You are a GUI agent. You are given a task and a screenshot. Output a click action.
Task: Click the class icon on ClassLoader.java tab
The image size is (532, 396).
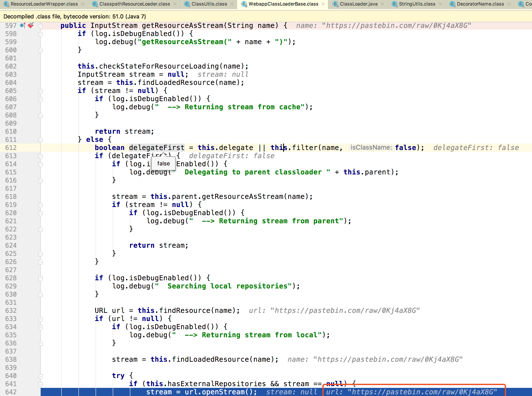[335, 4]
